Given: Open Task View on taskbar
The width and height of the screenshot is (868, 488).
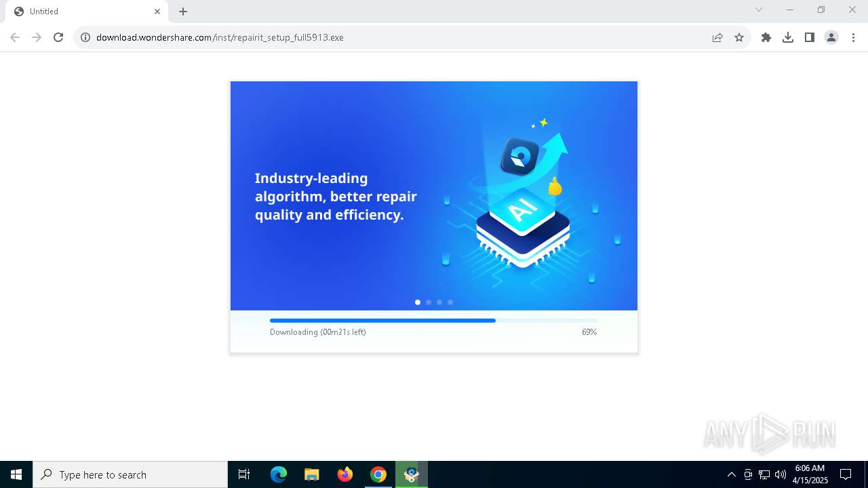Looking at the screenshot, I should tap(244, 474).
